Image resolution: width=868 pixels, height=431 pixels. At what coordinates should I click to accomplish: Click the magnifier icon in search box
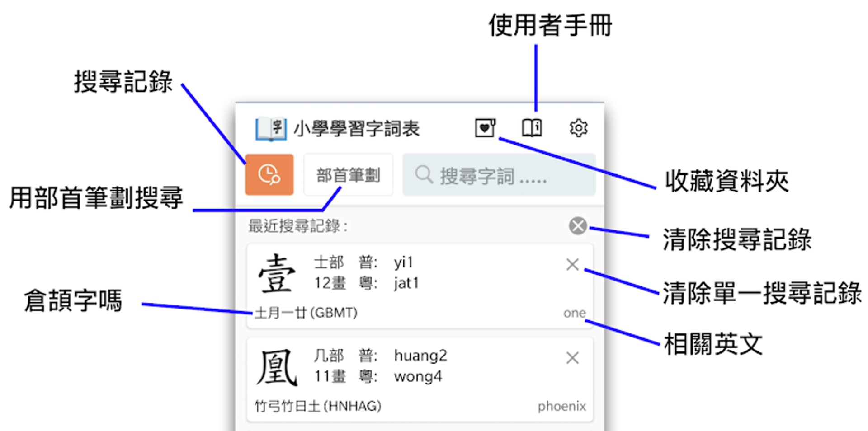pyautogui.click(x=424, y=174)
